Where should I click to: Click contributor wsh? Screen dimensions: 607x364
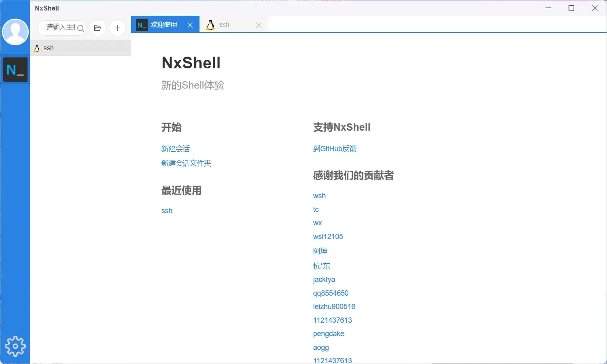(319, 196)
